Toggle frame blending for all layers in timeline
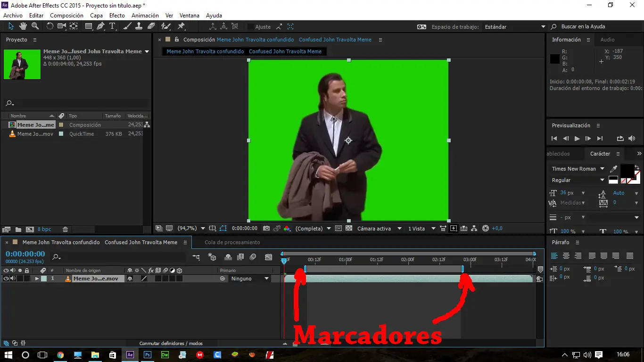The image size is (644, 362). [240, 257]
